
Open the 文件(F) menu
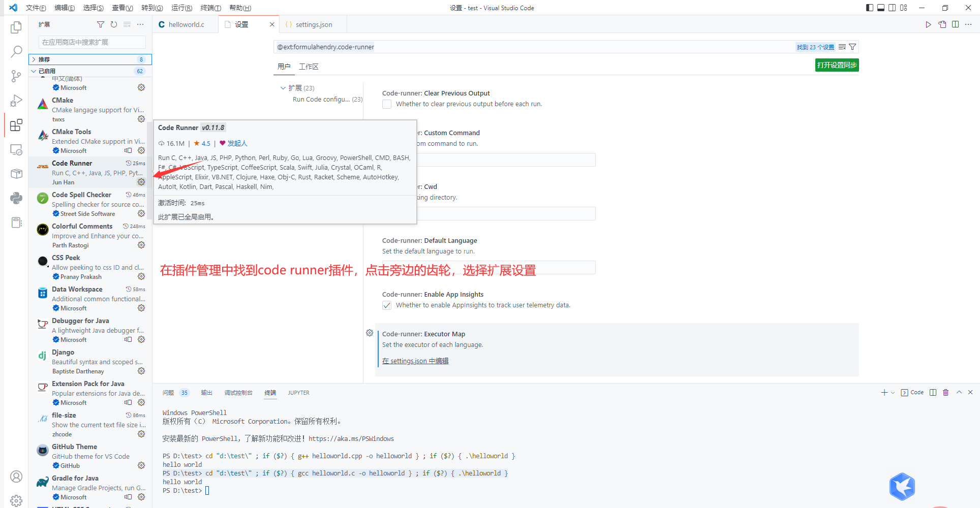(36, 8)
